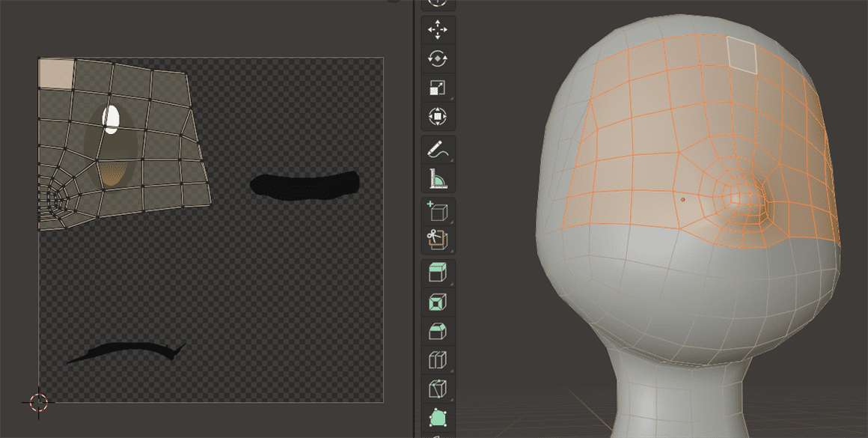This screenshot has width=868, height=438.
Task: Select the Move tool in toolbar
Action: point(438,30)
